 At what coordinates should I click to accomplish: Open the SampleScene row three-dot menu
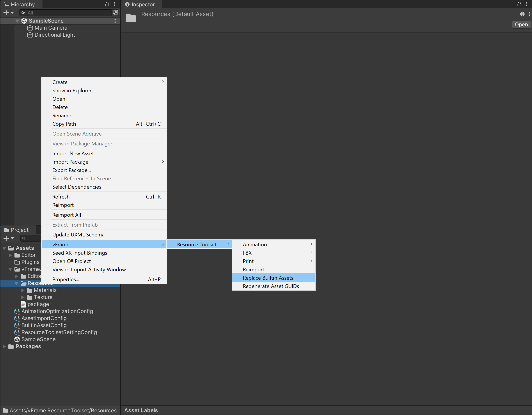click(x=115, y=21)
